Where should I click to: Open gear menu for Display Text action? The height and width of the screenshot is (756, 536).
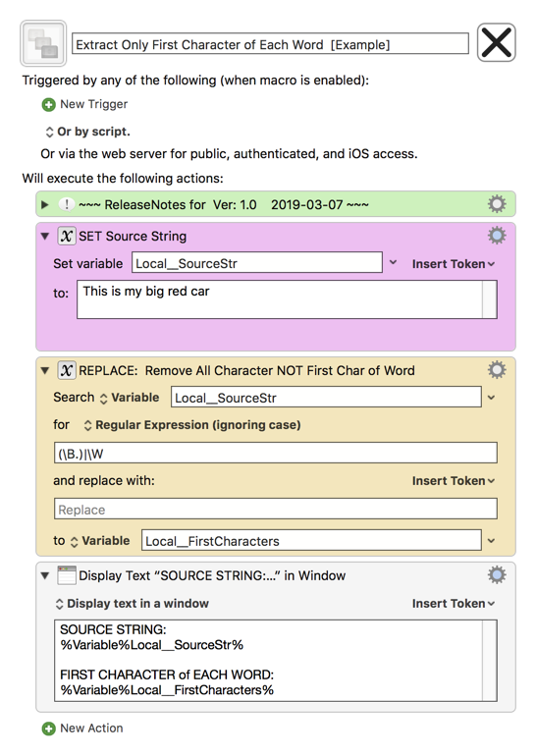click(497, 574)
